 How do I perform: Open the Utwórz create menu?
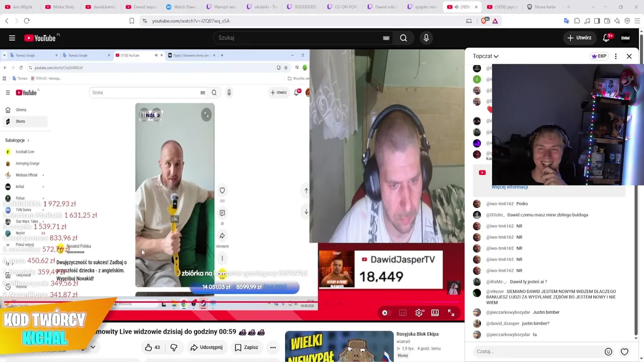[579, 38]
